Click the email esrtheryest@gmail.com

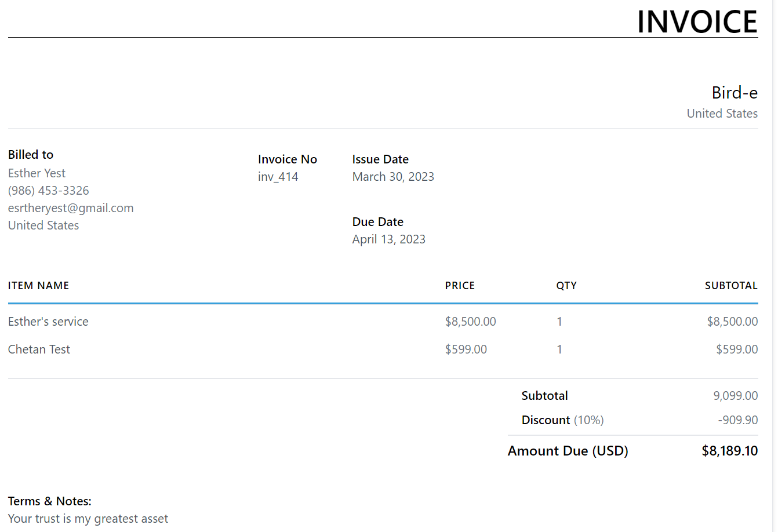pyautogui.click(x=71, y=208)
